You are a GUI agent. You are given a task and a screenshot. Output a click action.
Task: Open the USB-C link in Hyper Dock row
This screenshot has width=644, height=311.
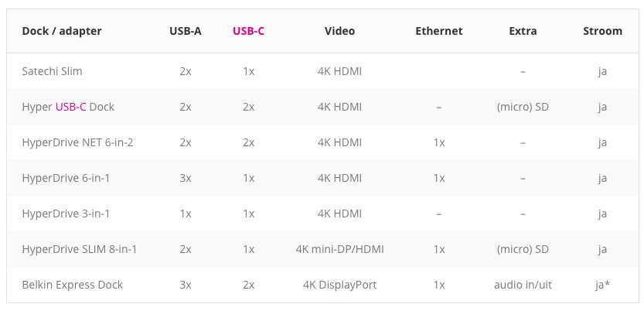coord(70,107)
